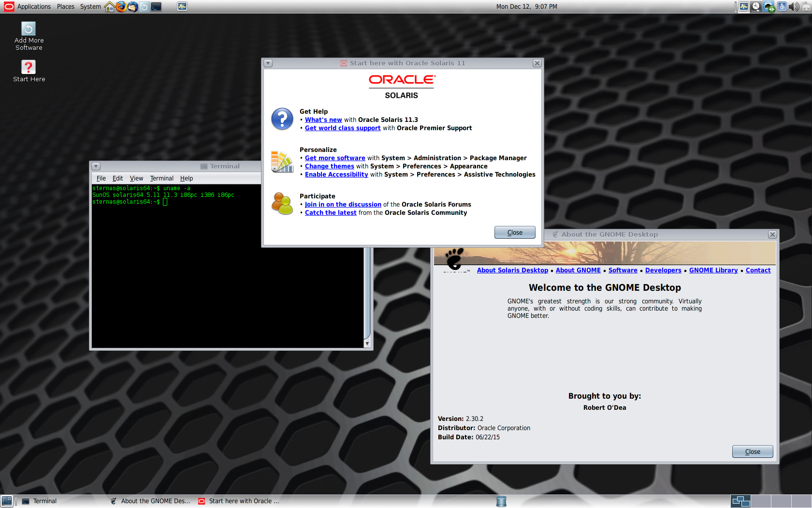Screen dimensions: 812x508
Task: Open the About GNOME link
Action: (578, 270)
